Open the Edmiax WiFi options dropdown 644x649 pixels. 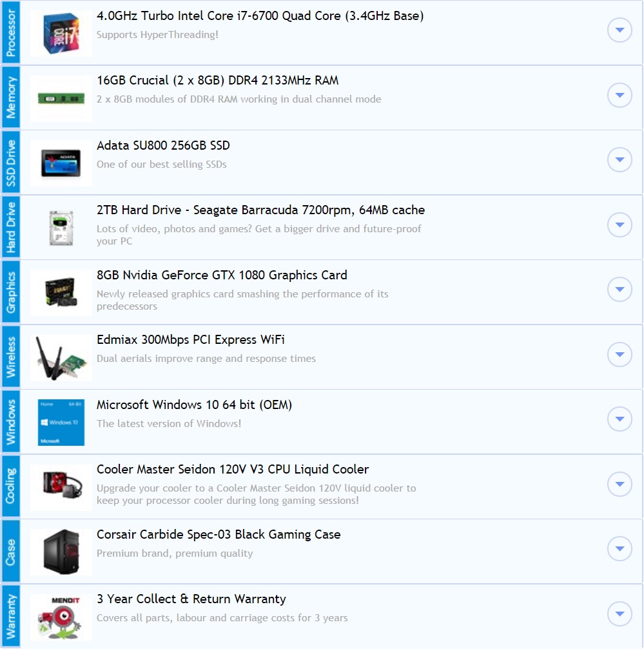pyautogui.click(x=620, y=354)
